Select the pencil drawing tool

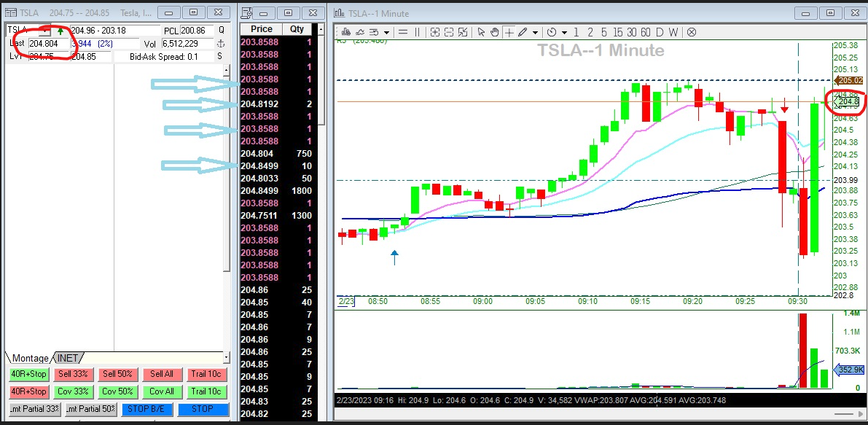point(523,32)
